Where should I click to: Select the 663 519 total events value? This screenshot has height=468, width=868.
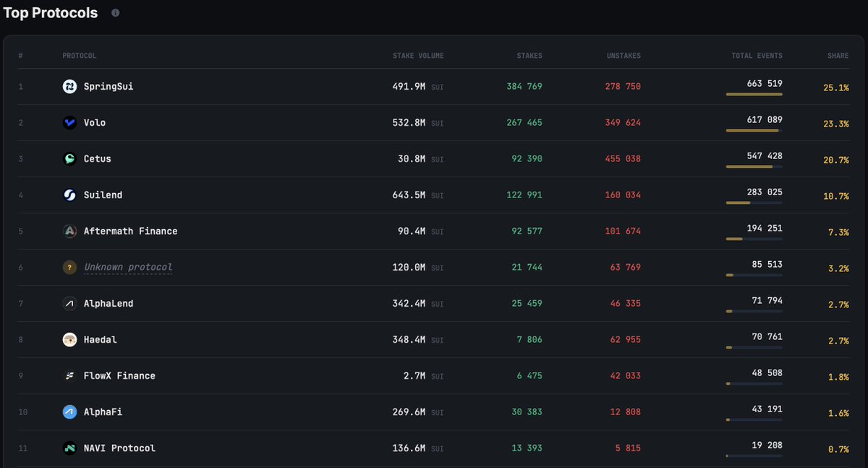coord(765,84)
